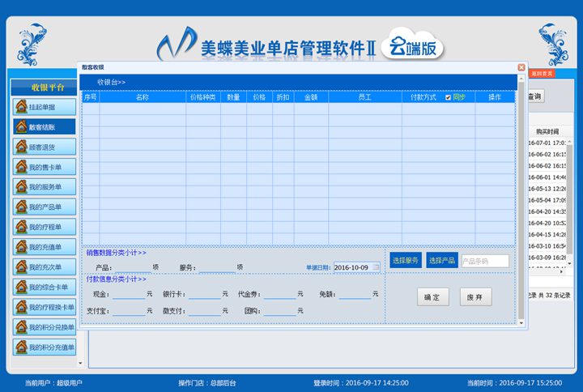583x392 pixels.
Task: Click the down arrow below the sidebar list
Action: [x=81, y=363]
